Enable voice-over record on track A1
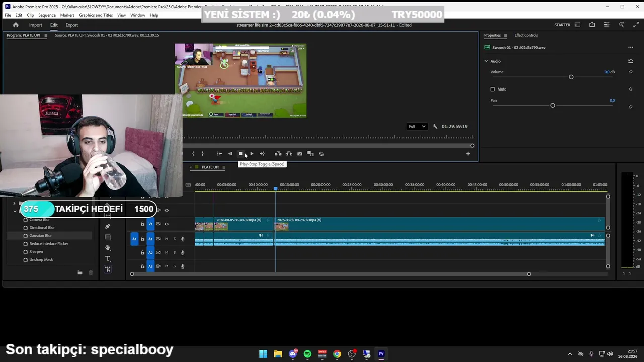 pyautogui.click(x=183, y=239)
